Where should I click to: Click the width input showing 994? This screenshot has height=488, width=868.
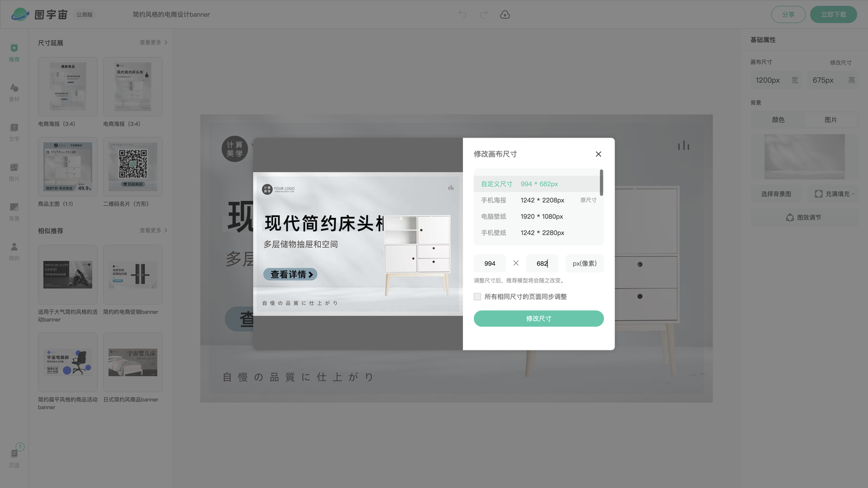(x=490, y=264)
